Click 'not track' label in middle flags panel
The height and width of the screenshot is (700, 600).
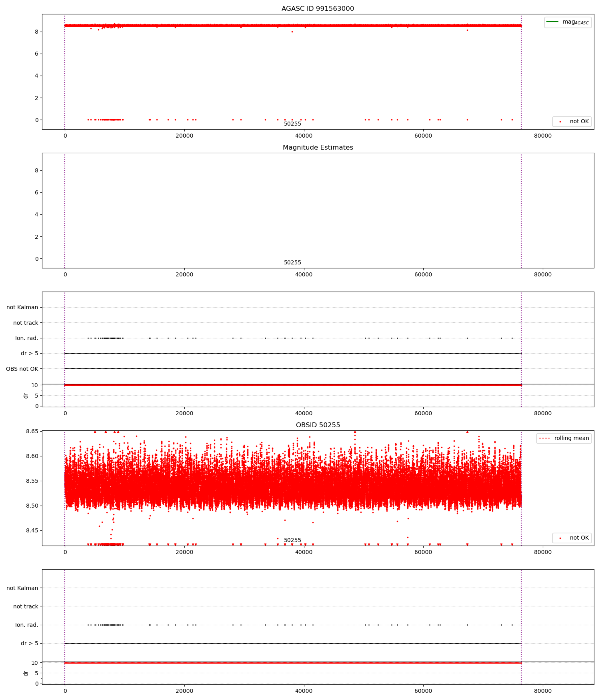(x=26, y=323)
